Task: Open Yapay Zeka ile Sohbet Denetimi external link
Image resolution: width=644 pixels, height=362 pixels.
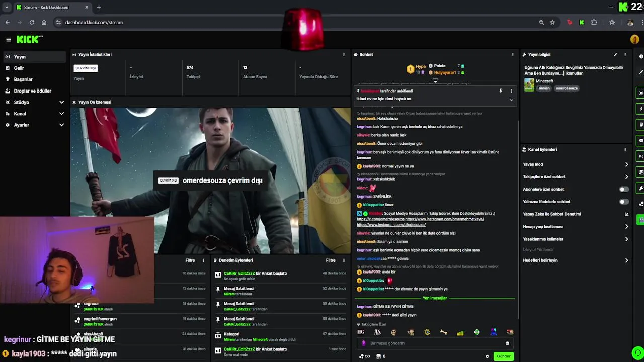Action: 626,214
